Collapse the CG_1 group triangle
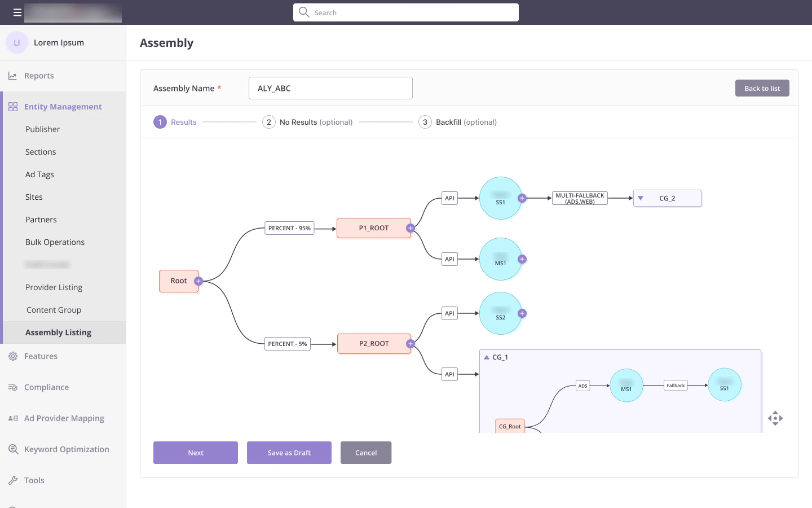Image resolution: width=812 pixels, height=508 pixels. pos(487,357)
